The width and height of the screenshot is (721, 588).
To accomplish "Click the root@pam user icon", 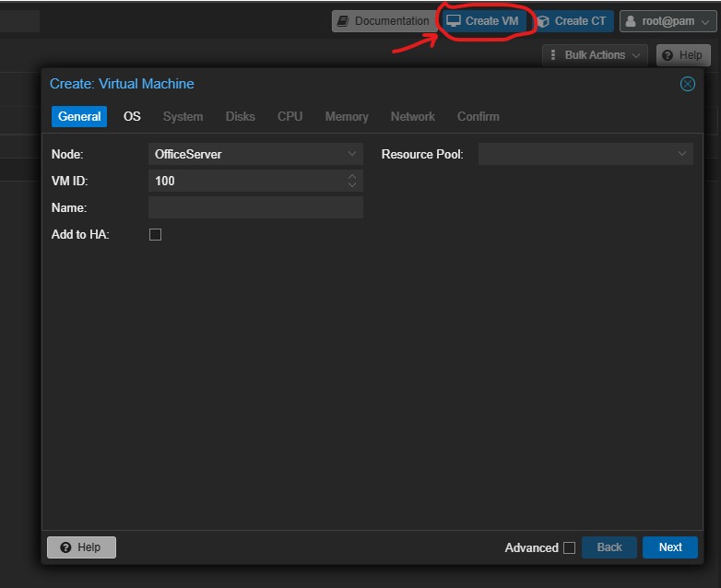I will click(632, 21).
